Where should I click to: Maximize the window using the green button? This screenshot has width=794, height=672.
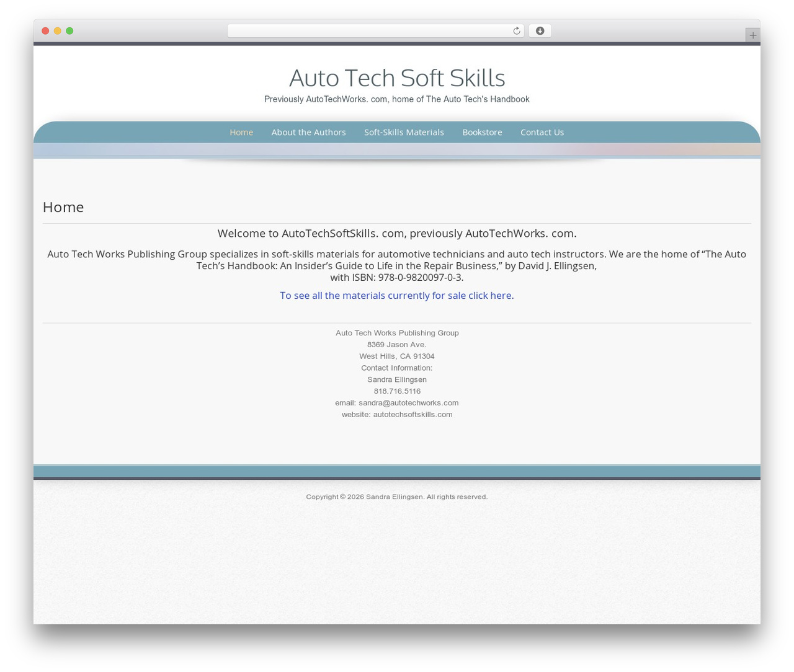point(69,31)
